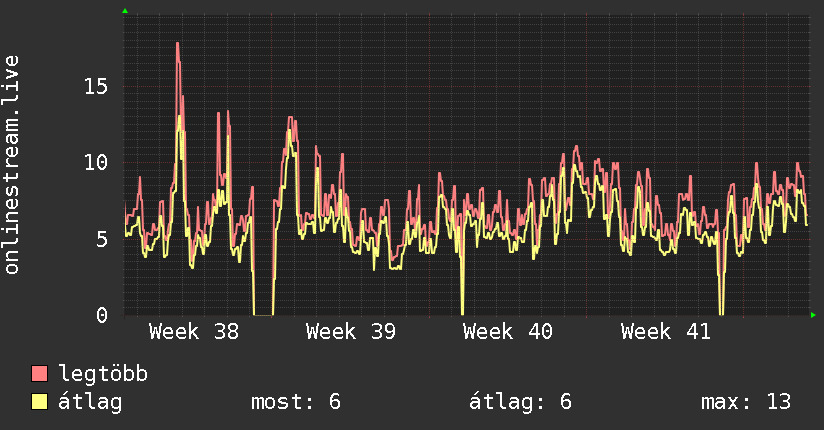Click the 'legtöbb' legend label
This screenshot has width=824, height=430.
coord(103,374)
